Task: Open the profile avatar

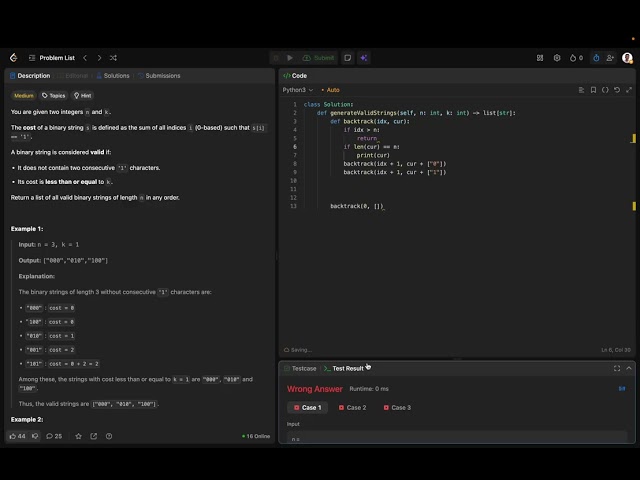Action: tap(627, 58)
